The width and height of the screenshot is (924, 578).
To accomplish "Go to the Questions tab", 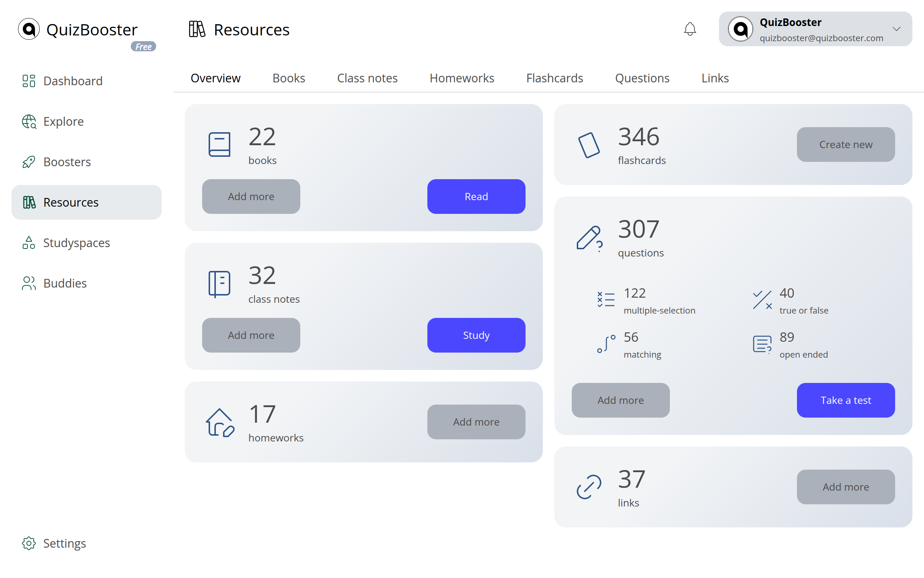I will click(x=642, y=78).
